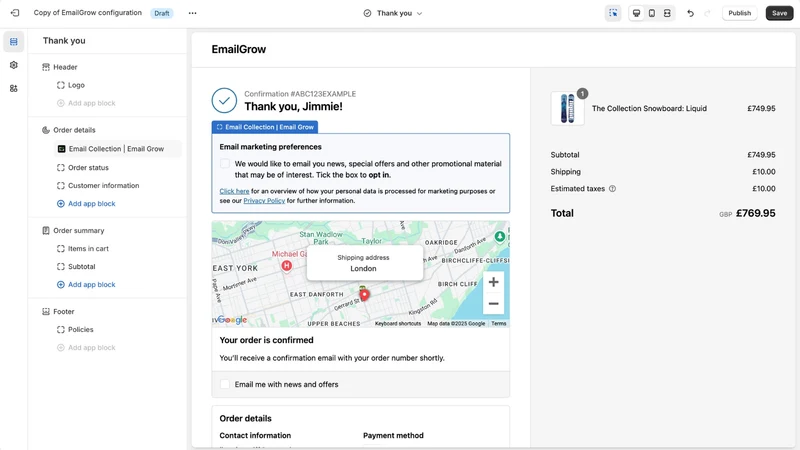
Task: Click the Publish button
Action: click(739, 13)
